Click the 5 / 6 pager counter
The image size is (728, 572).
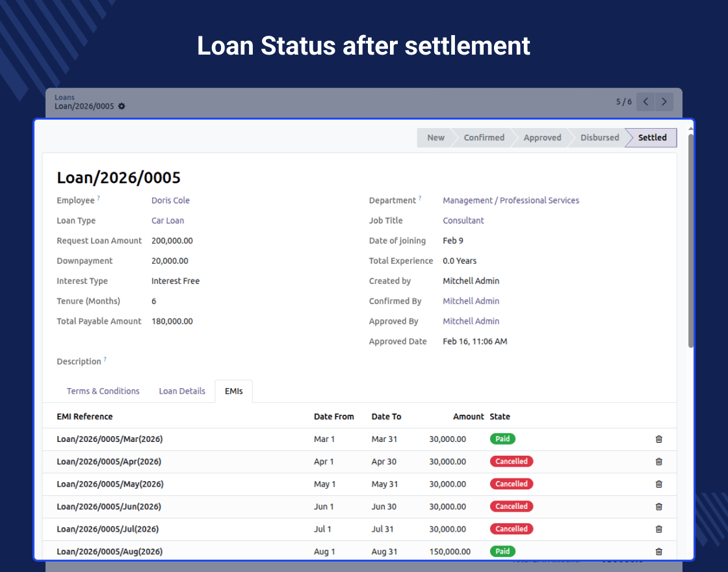click(623, 101)
